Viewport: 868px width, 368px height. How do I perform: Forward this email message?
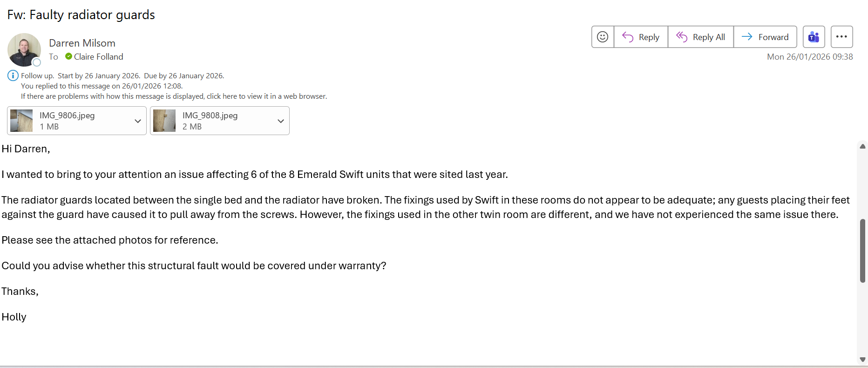coord(765,37)
